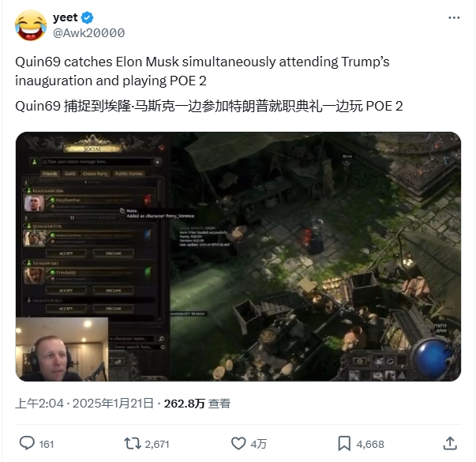Play the embedded POE 2 video
The height and width of the screenshot is (462, 476).
pos(238,257)
